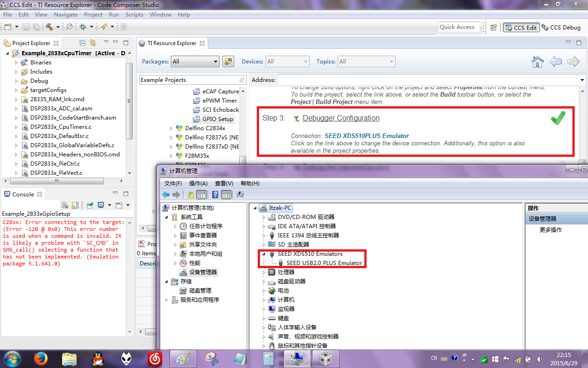
Task: Open the Project Explorer View Menu arrow
Action: pos(106,43)
